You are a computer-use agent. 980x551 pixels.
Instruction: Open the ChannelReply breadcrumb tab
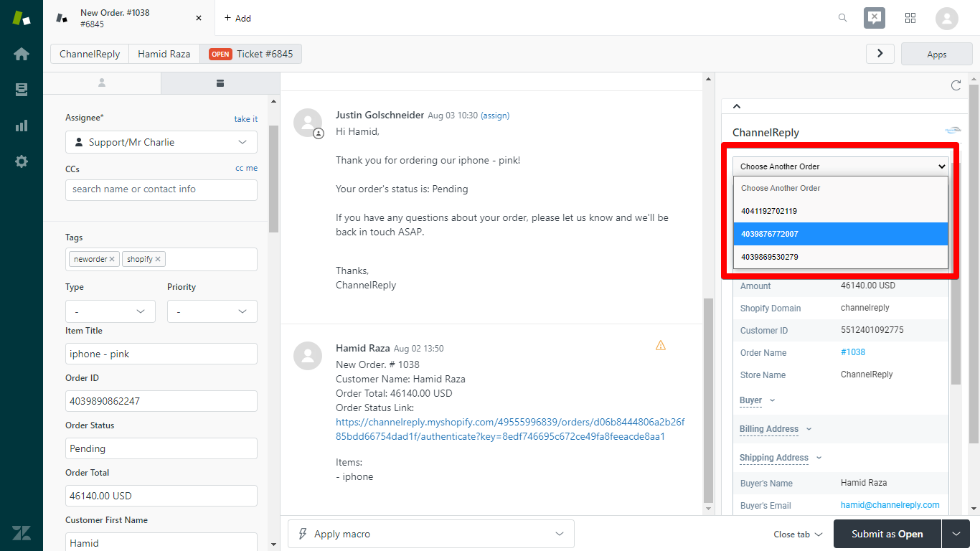pos(90,54)
